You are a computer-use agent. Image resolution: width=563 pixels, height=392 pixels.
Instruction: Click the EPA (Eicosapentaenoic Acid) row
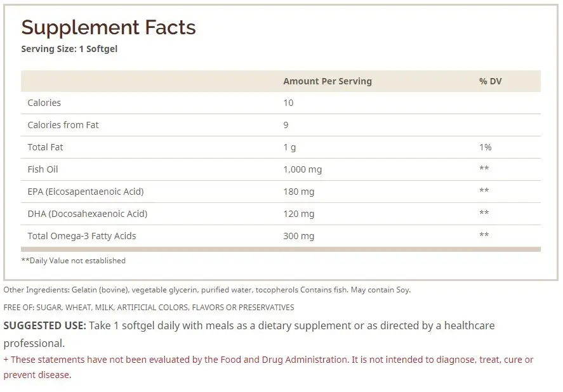point(281,192)
